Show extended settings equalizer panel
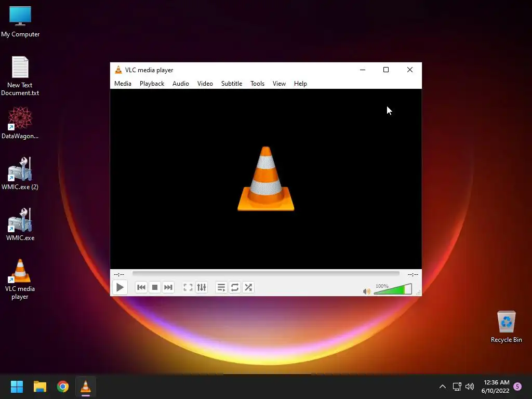 (x=202, y=287)
